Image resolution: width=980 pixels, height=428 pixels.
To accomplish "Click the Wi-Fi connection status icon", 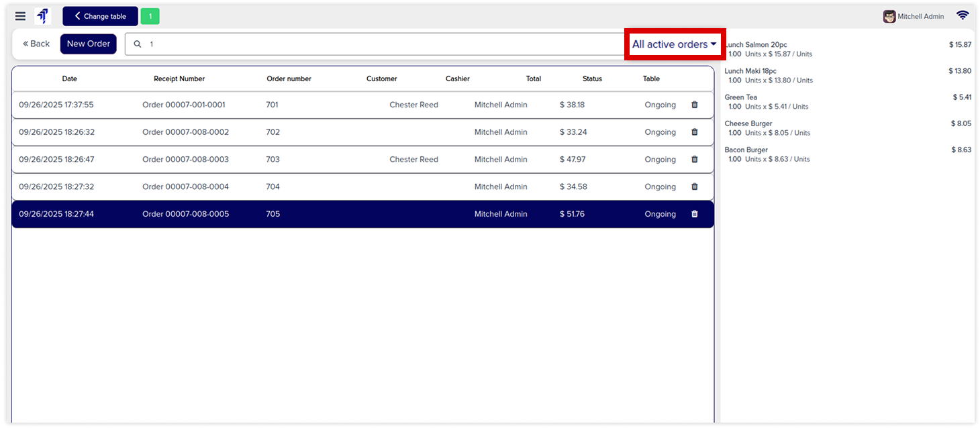I will 963,15.
